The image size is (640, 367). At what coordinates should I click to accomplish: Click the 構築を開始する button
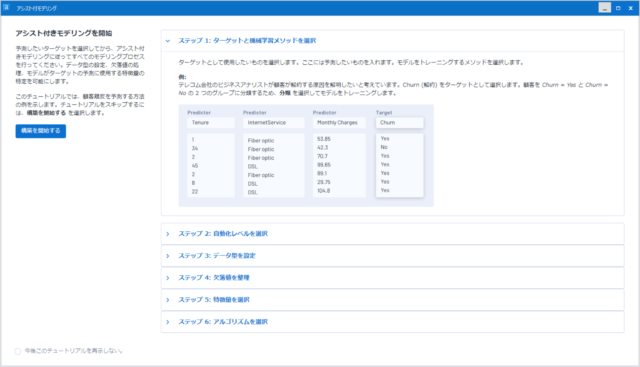click(x=40, y=131)
